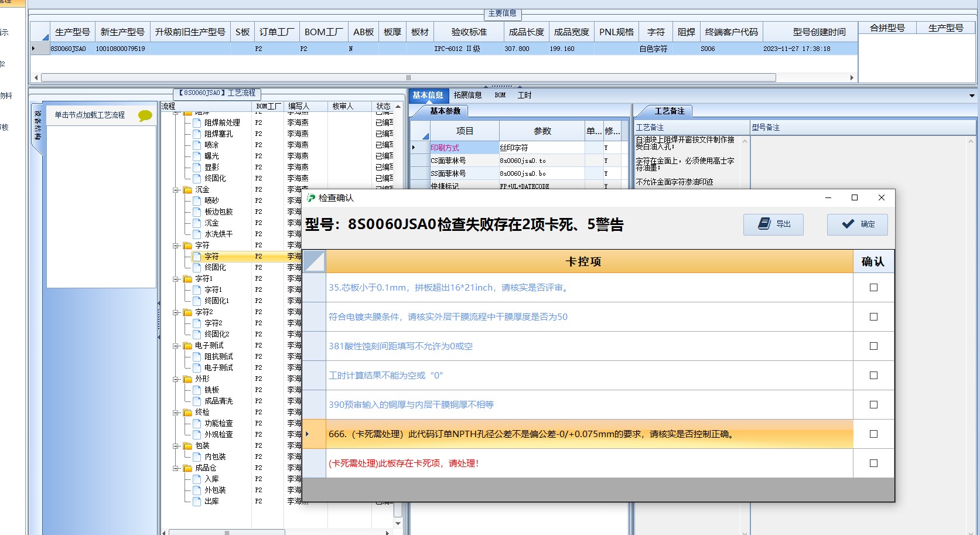This screenshot has height=535, width=980.
Task: Click the folder icon of the 字符1 node
Action: point(187,279)
